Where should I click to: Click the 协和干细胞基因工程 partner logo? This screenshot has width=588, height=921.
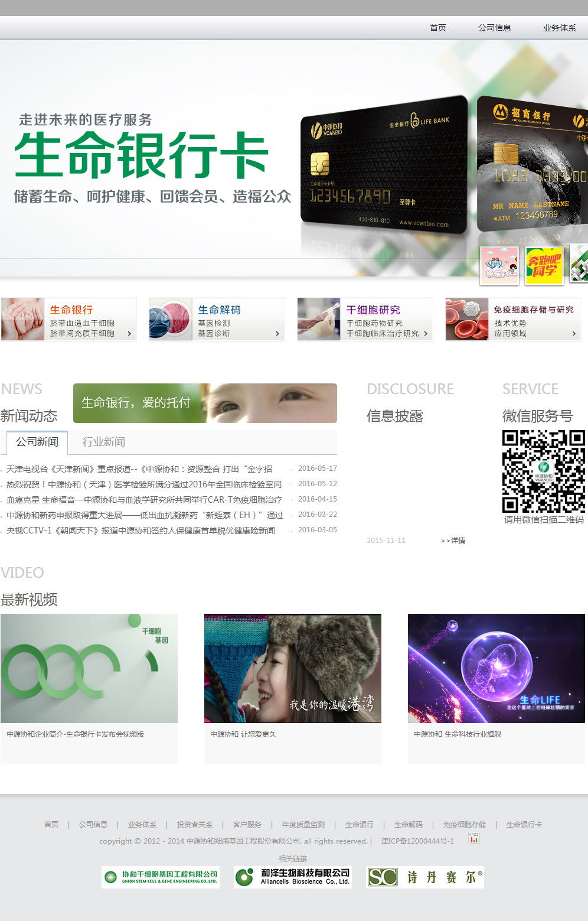[161, 877]
